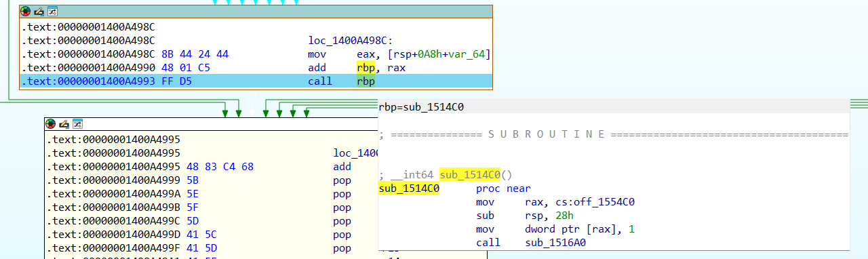Click the 'dword ptr [rax], 1' operand
The image size is (868, 259).
click(580, 229)
